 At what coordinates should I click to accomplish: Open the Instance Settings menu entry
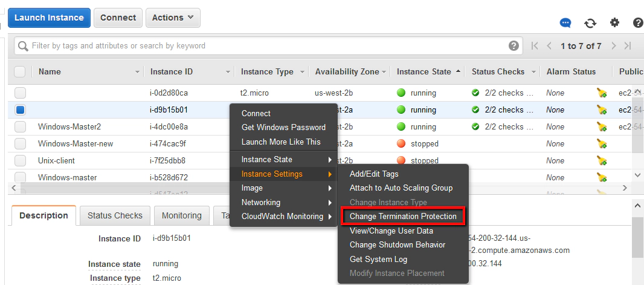coord(283,174)
